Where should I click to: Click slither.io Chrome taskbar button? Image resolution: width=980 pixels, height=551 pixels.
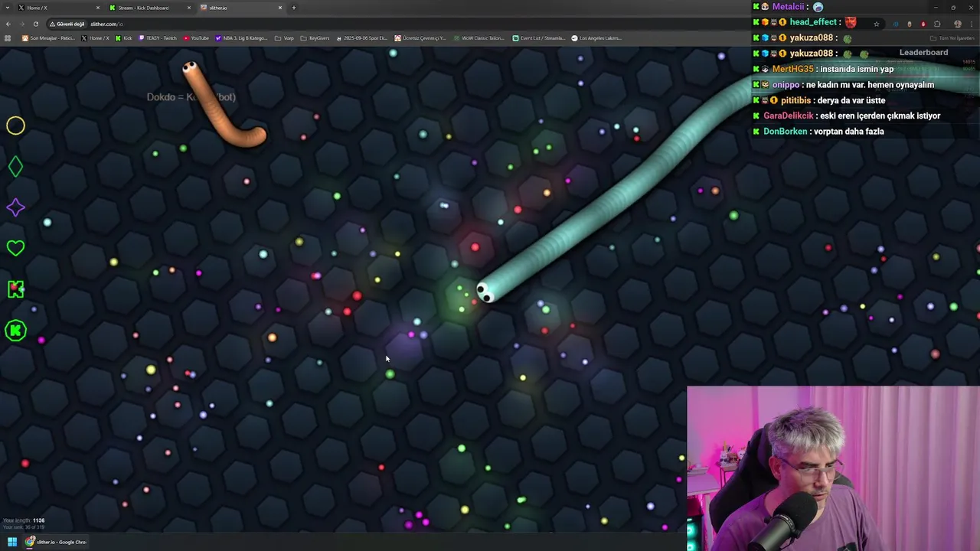tap(57, 542)
